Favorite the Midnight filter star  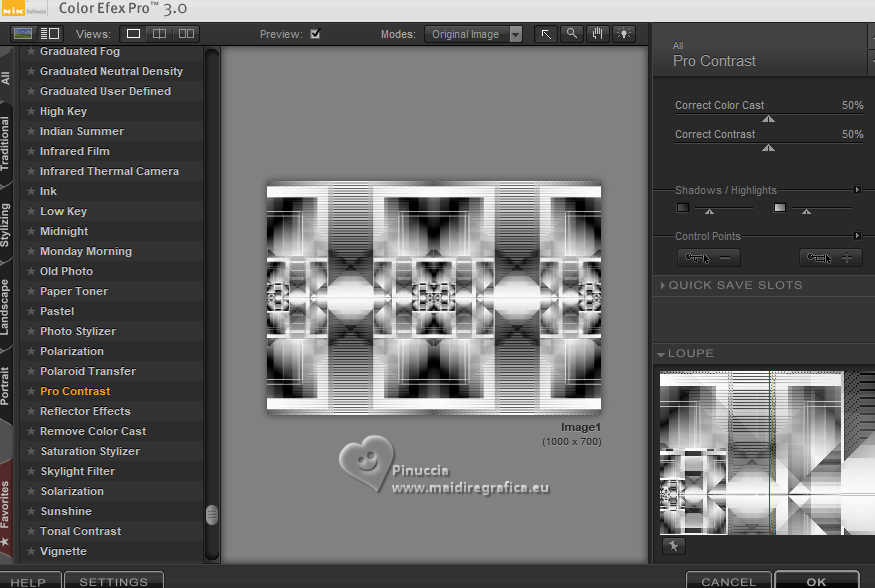[31, 231]
